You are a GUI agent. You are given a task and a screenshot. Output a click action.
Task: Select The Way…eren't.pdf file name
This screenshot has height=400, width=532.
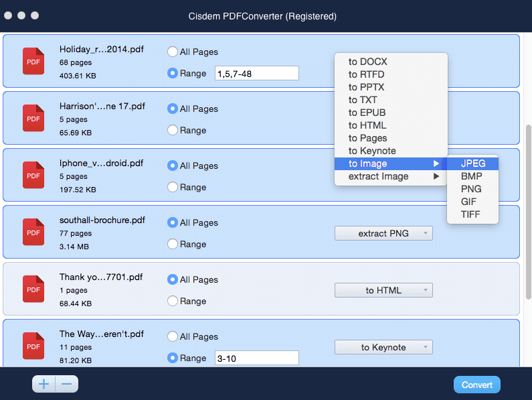coord(102,334)
